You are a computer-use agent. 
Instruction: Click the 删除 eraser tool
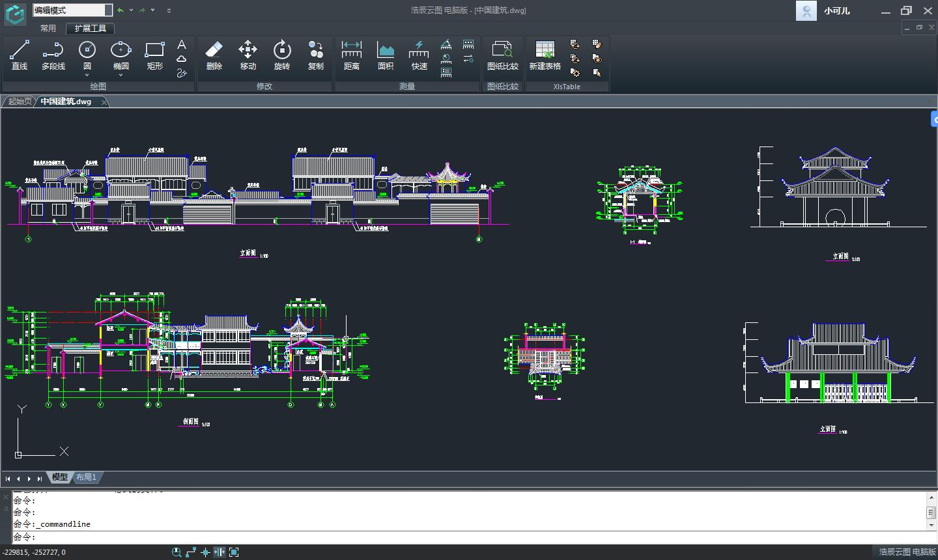tap(214, 55)
